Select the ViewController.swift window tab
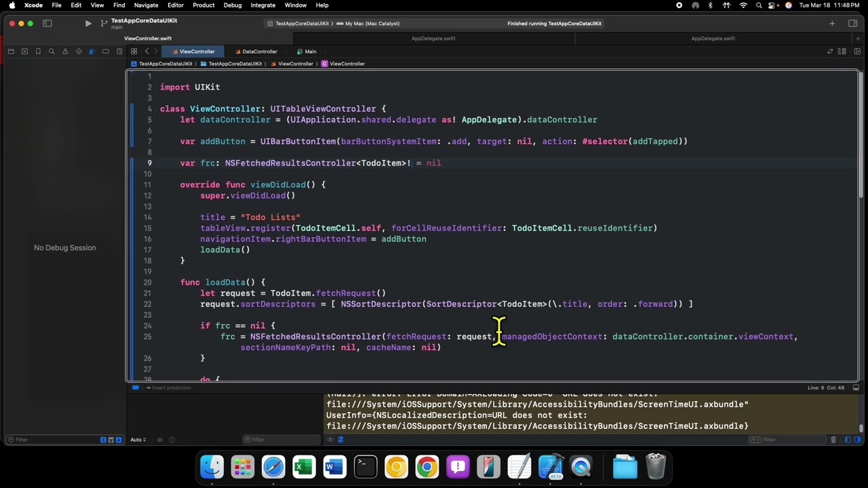The image size is (868, 488). 148,39
